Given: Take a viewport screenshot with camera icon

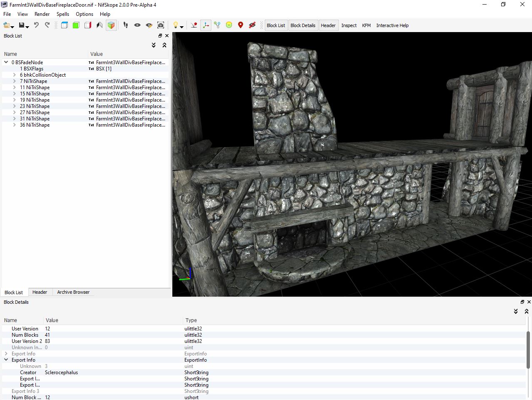Looking at the screenshot, I should (161, 25).
